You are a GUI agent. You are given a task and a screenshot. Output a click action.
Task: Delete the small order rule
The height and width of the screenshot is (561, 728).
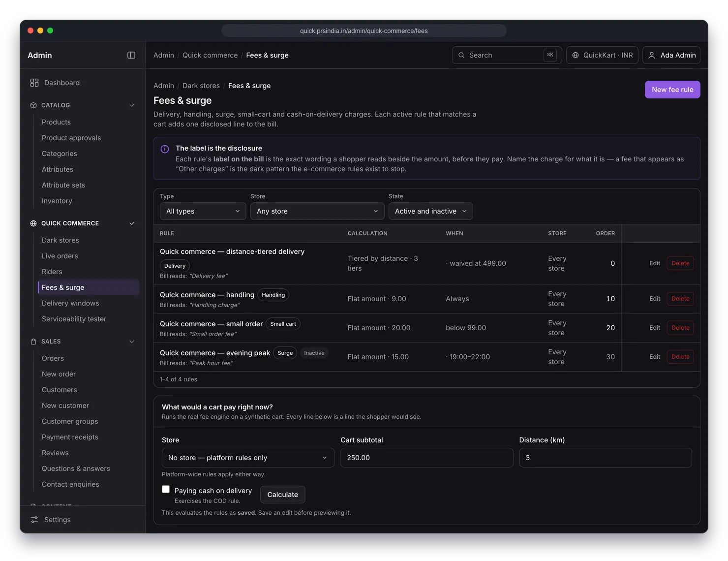click(x=680, y=328)
